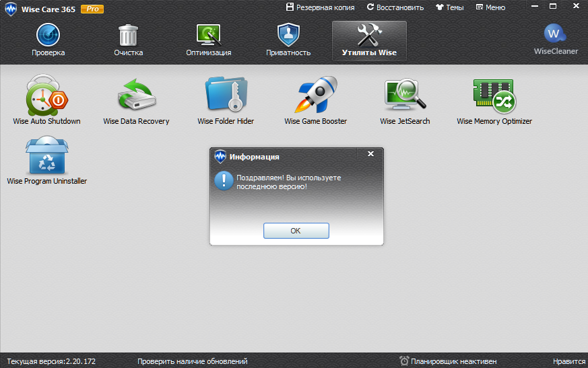This screenshot has width=588, height=368.
Task: Click the Нравится like link
Action: click(x=569, y=361)
